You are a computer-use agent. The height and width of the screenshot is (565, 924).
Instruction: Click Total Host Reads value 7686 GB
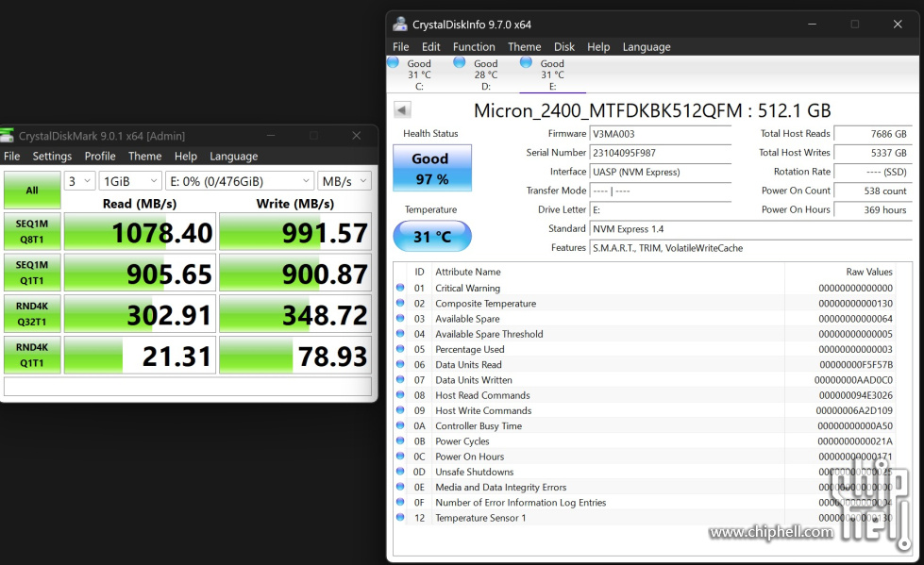pos(873,134)
